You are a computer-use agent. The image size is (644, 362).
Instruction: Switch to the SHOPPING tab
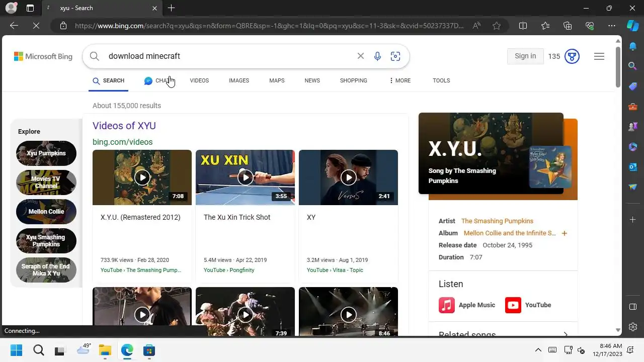point(353,80)
